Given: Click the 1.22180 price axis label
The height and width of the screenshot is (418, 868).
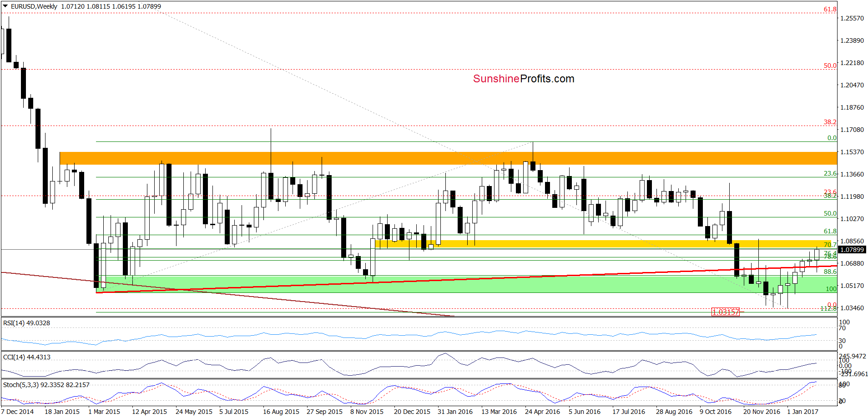Looking at the screenshot, I should [852, 63].
